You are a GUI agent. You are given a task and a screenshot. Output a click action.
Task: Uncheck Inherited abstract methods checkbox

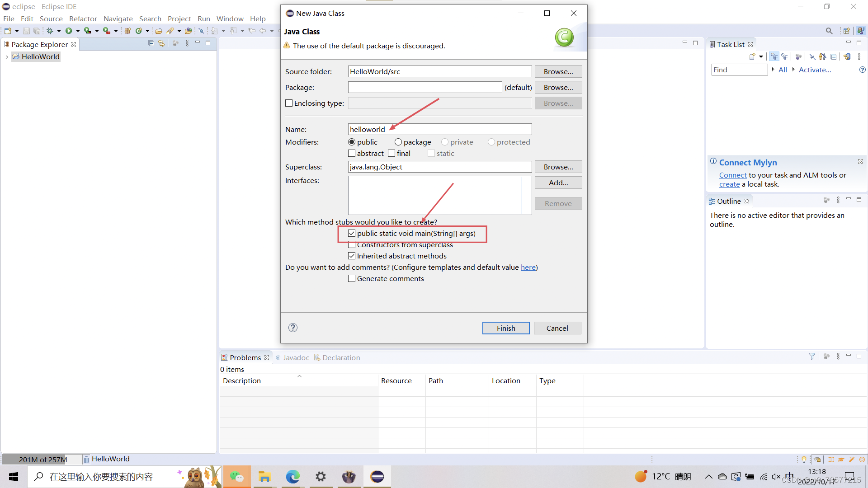point(352,256)
